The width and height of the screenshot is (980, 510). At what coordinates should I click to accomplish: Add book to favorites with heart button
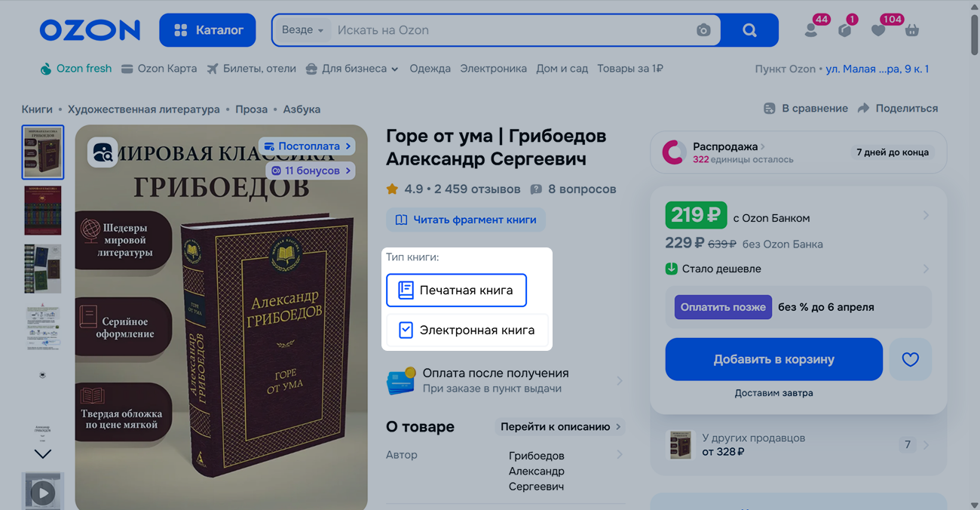pyautogui.click(x=910, y=360)
